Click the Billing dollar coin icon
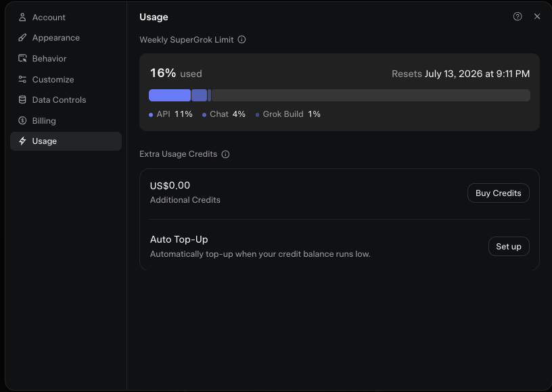 pyautogui.click(x=22, y=120)
